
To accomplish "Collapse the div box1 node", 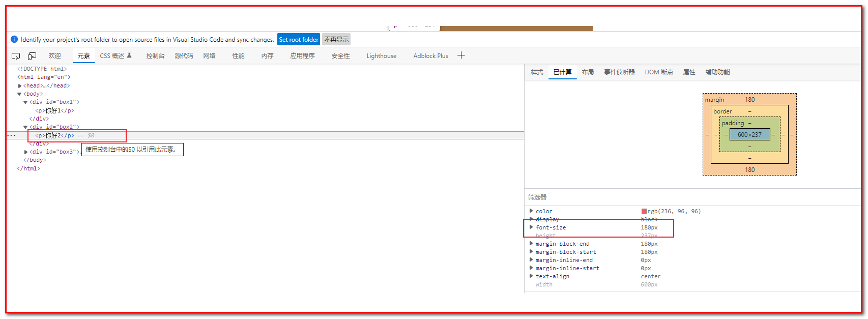I will (25, 102).
